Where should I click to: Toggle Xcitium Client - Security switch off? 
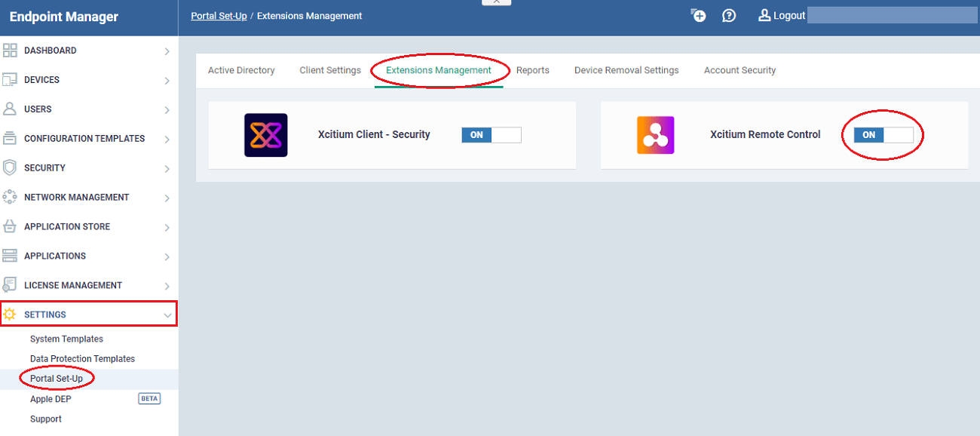492,135
